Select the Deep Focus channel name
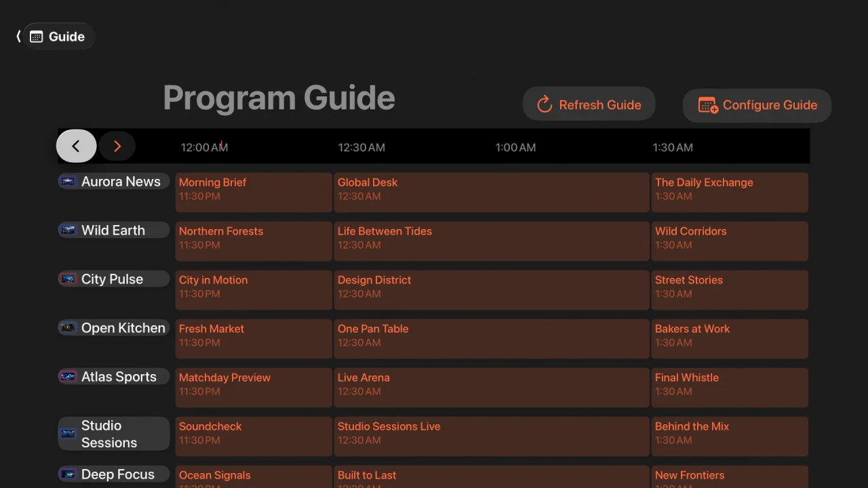This screenshot has height=488, width=868. pyautogui.click(x=118, y=474)
